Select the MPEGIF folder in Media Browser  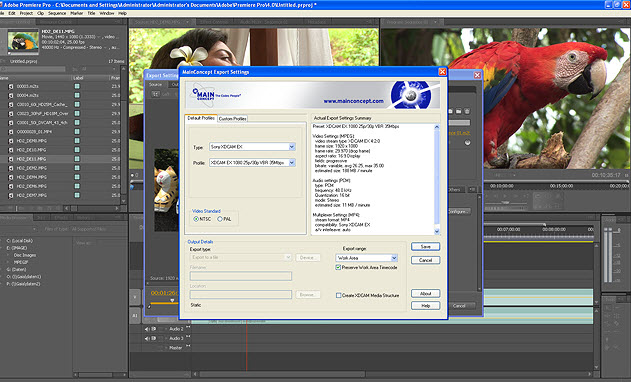point(21,262)
